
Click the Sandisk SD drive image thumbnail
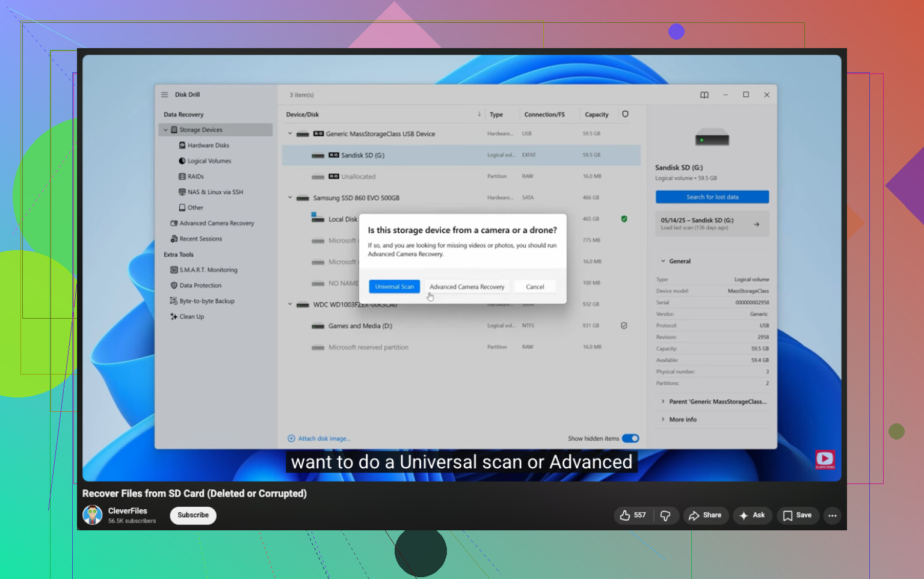[x=712, y=138]
